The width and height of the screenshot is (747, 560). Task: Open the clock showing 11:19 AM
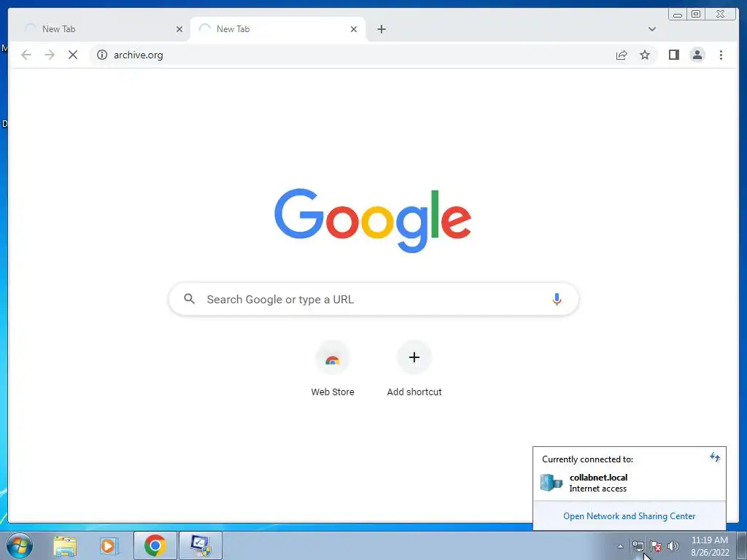(x=710, y=546)
